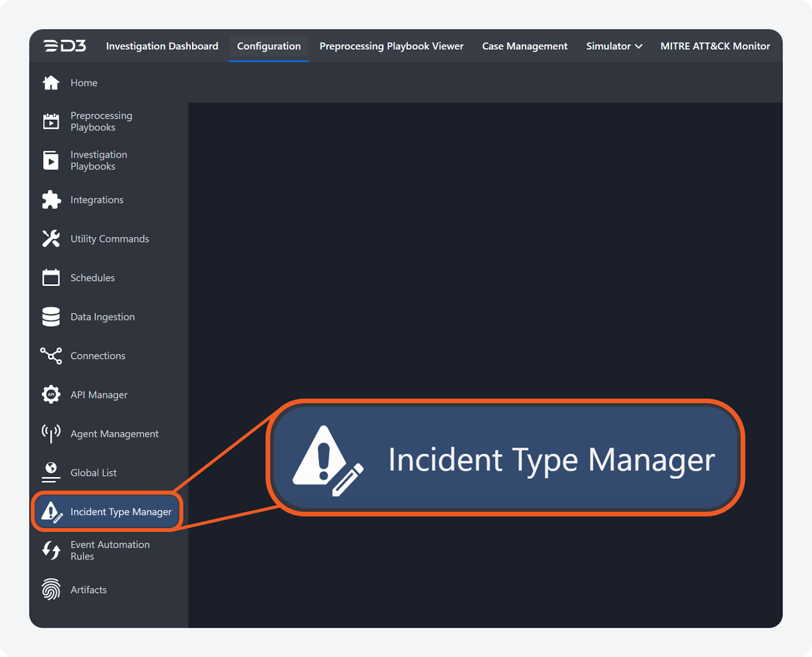Viewport: 812px width, 657px height.
Task: Open Utility Commands via wrench icon
Action: pos(51,239)
